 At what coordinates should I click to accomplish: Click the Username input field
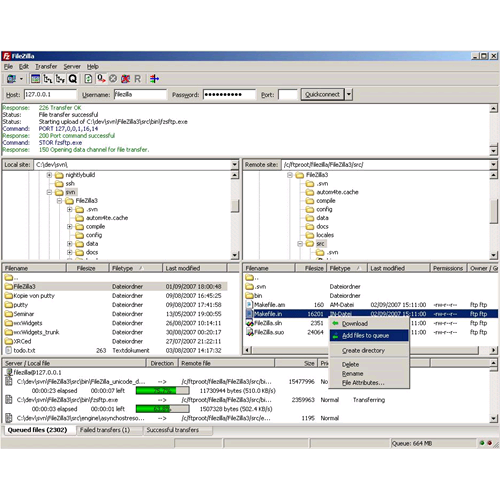(140, 95)
